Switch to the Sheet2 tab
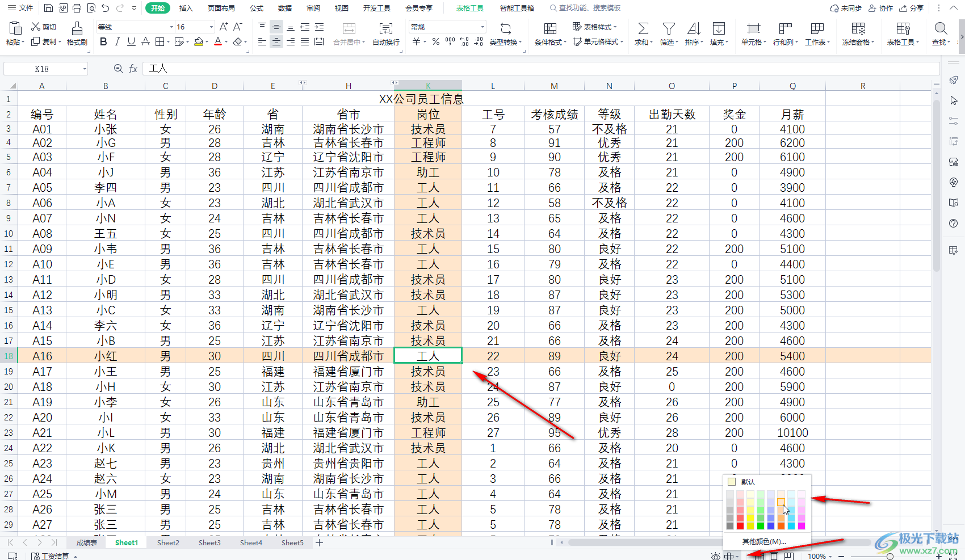 168,542
